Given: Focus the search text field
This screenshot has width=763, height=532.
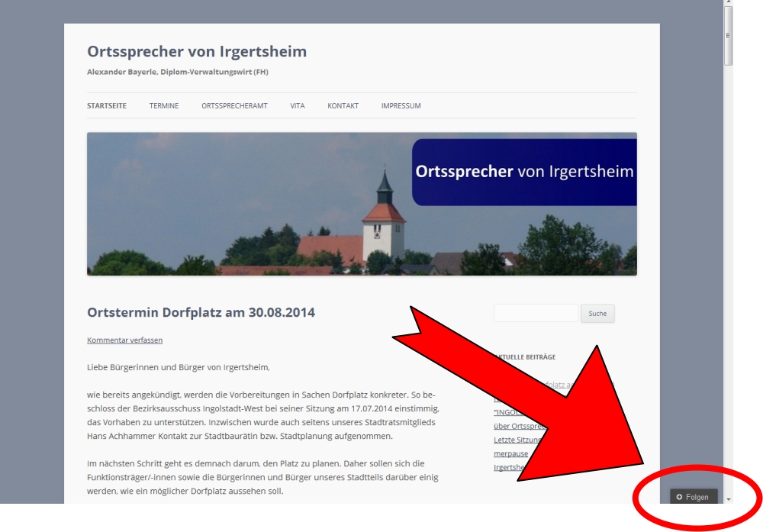Looking at the screenshot, I should pyautogui.click(x=536, y=313).
